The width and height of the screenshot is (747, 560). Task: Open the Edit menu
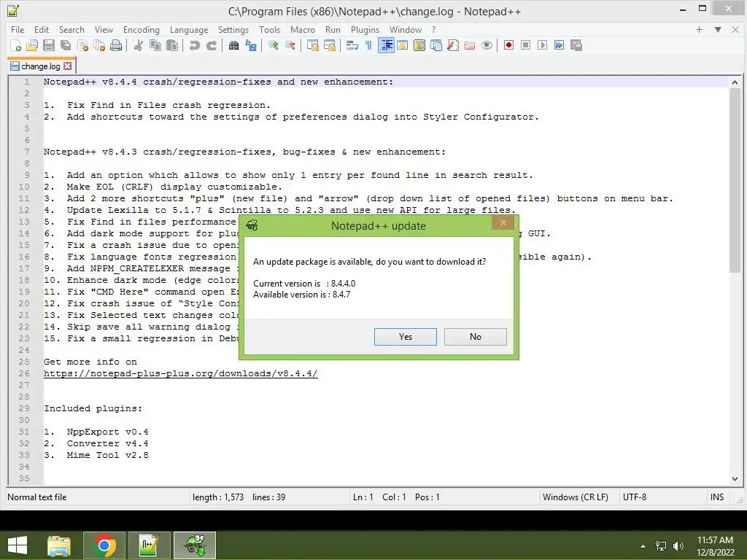tap(42, 29)
